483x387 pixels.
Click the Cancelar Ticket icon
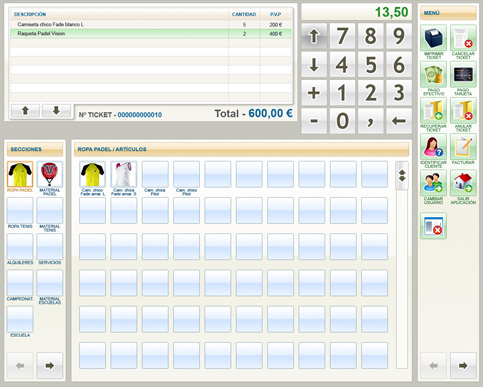pyautogui.click(x=463, y=38)
